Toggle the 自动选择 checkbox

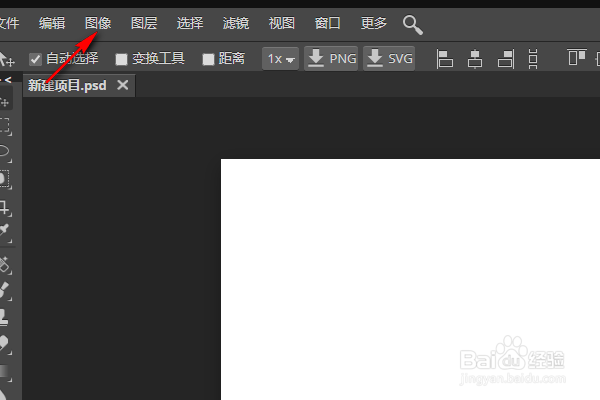pos(35,59)
